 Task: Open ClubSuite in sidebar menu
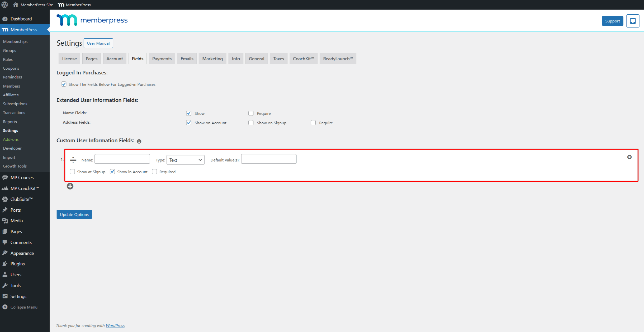(x=21, y=199)
